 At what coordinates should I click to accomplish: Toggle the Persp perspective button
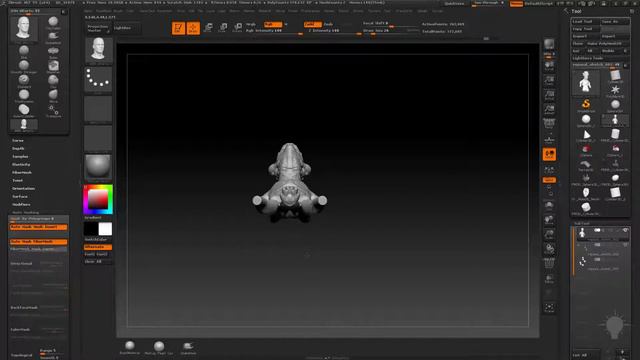(x=549, y=124)
